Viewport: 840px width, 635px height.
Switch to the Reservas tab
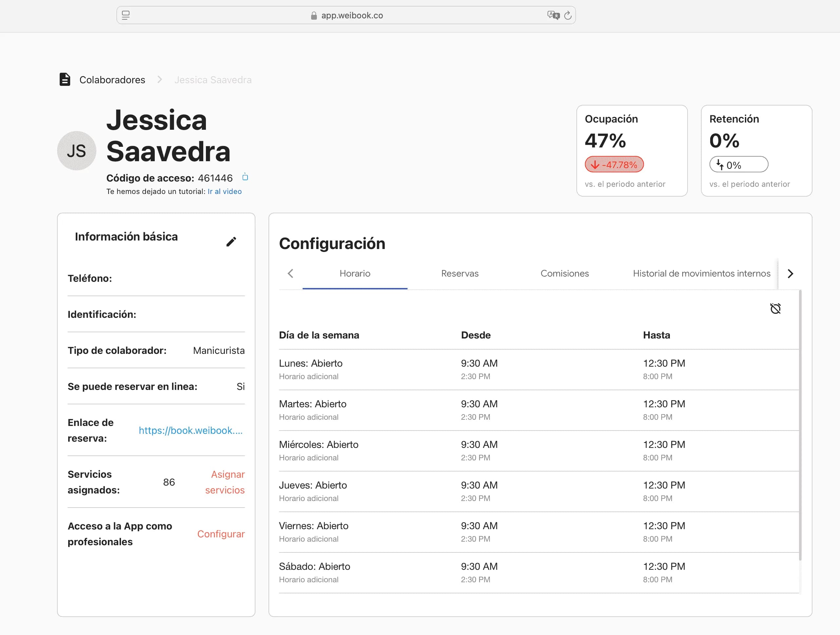pos(459,273)
